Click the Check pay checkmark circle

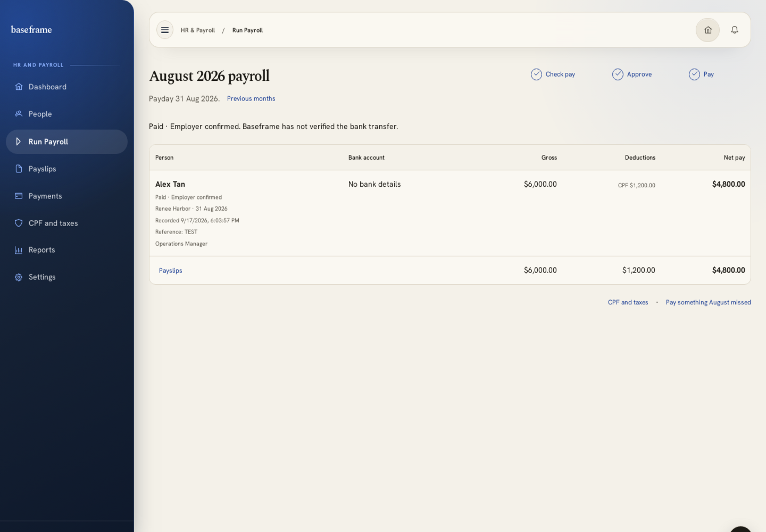click(x=536, y=74)
